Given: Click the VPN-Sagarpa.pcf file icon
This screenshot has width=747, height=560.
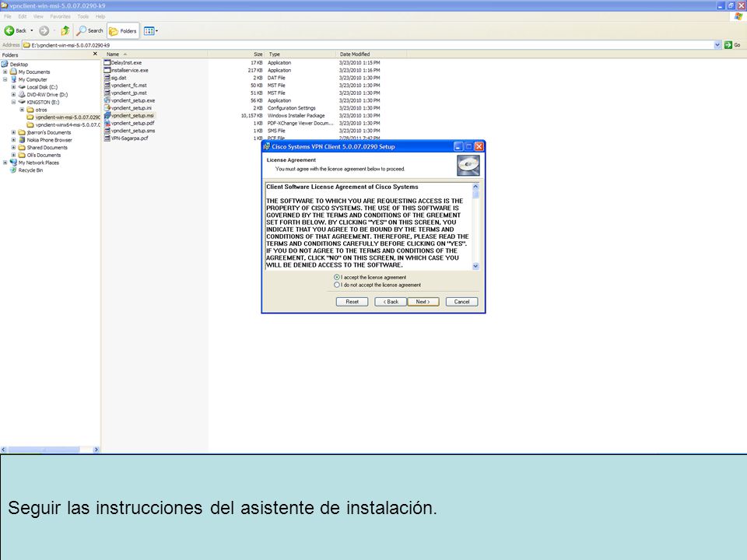Looking at the screenshot, I should (x=107, y=138).
